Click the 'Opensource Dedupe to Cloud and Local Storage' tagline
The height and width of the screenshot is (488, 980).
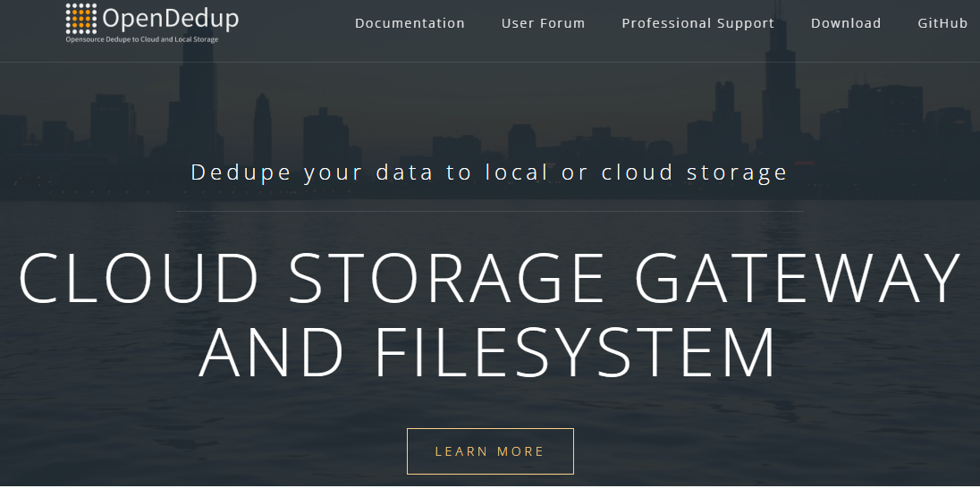click(142, 40)
